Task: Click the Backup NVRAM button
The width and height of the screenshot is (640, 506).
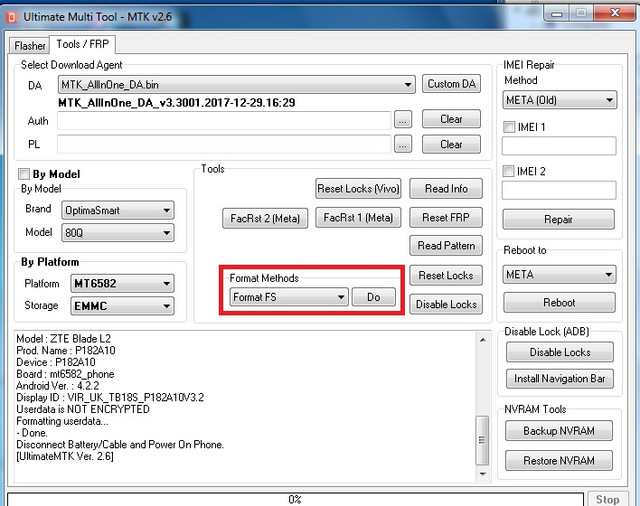Action: 559,431
